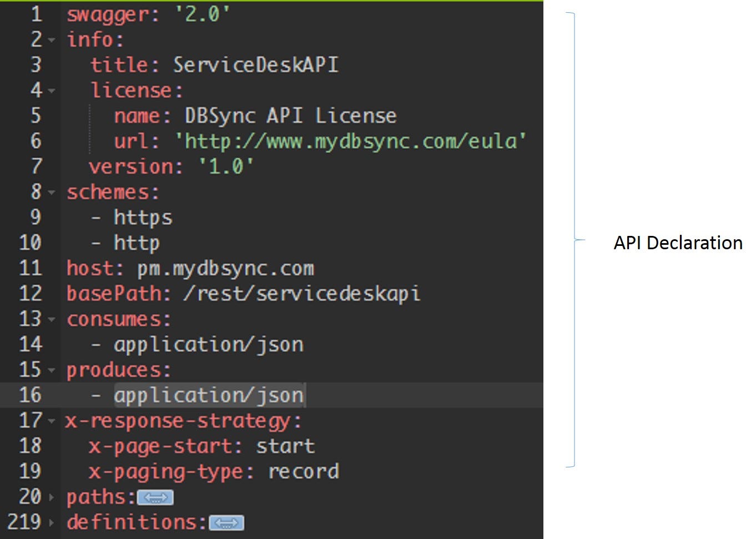
Task: Click the mydbsync.com/eula URL string
Action: (350, 142)
